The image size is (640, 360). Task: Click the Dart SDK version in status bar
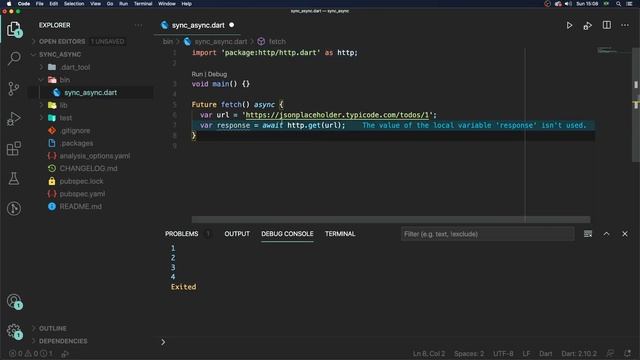(x=579, y=353)
